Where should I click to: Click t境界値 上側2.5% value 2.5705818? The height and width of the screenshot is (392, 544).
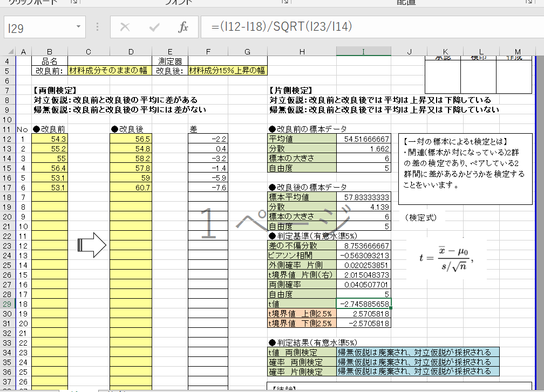[364, 314]
